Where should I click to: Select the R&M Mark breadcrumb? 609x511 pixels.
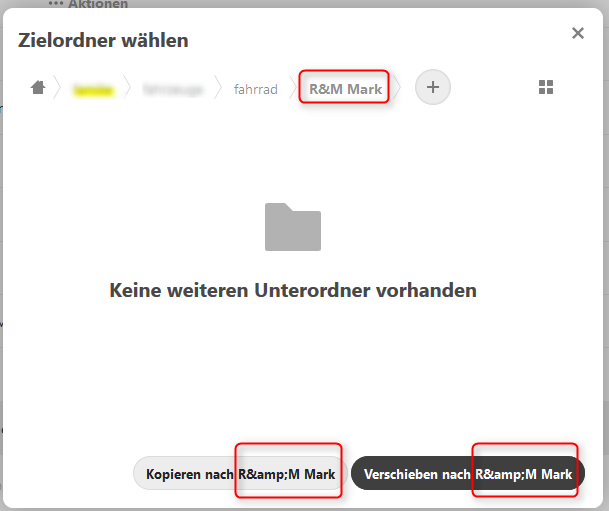tap(345, 89)
